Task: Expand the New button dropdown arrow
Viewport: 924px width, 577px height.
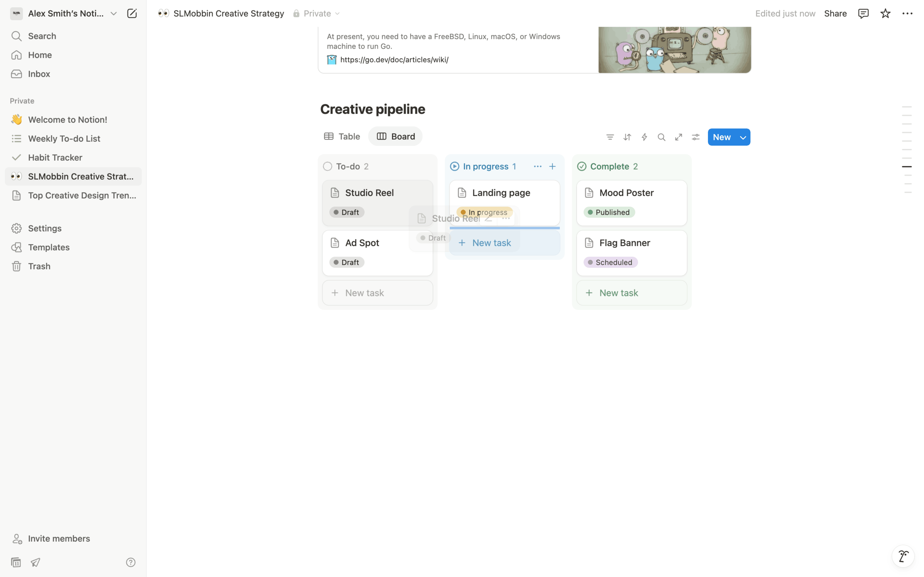Action: pos(743,137)
